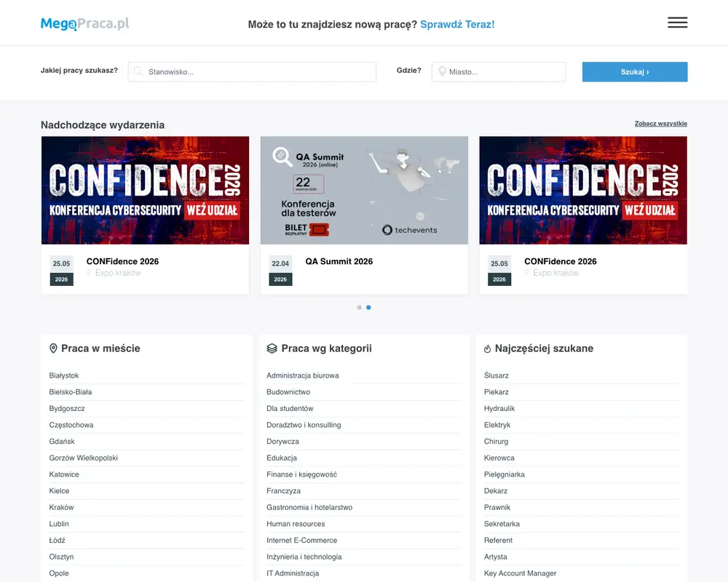This screenshot has width=728, height=582.
Task: Select Białystok in city list
Action: (x=64, y=375)
